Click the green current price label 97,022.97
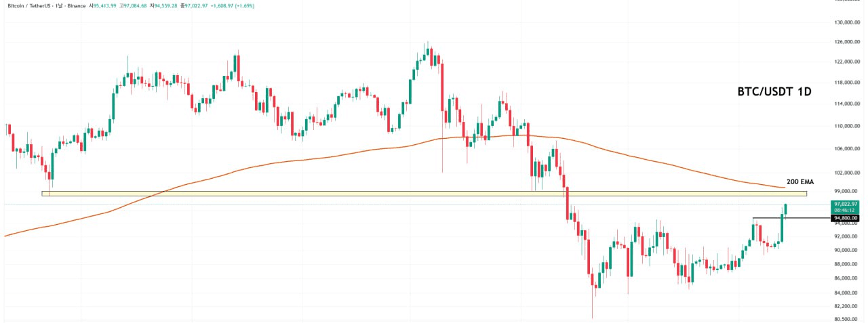Image resolution: width=868 pixels, height=323 pixels. pos(846,204)
